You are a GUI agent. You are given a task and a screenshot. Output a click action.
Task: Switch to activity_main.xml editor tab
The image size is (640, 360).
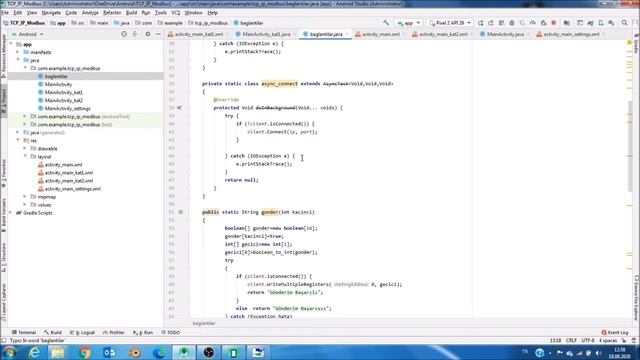pyautogui.click(x=381, y=34)
